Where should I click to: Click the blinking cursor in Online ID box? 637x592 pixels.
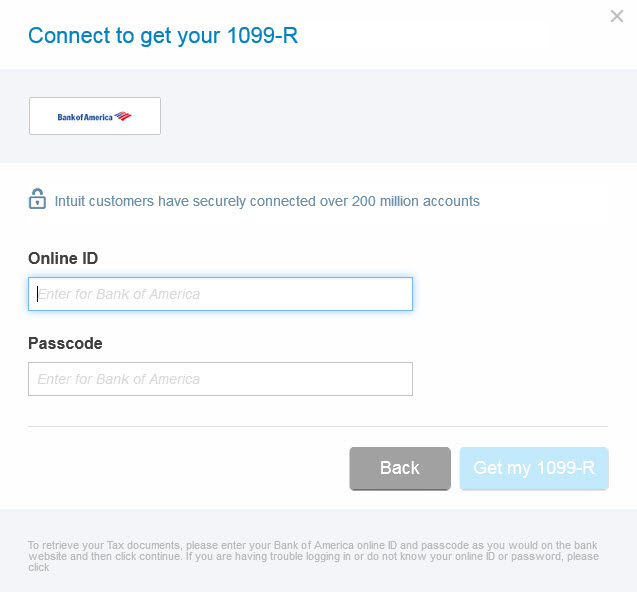[x=38, y=294]
